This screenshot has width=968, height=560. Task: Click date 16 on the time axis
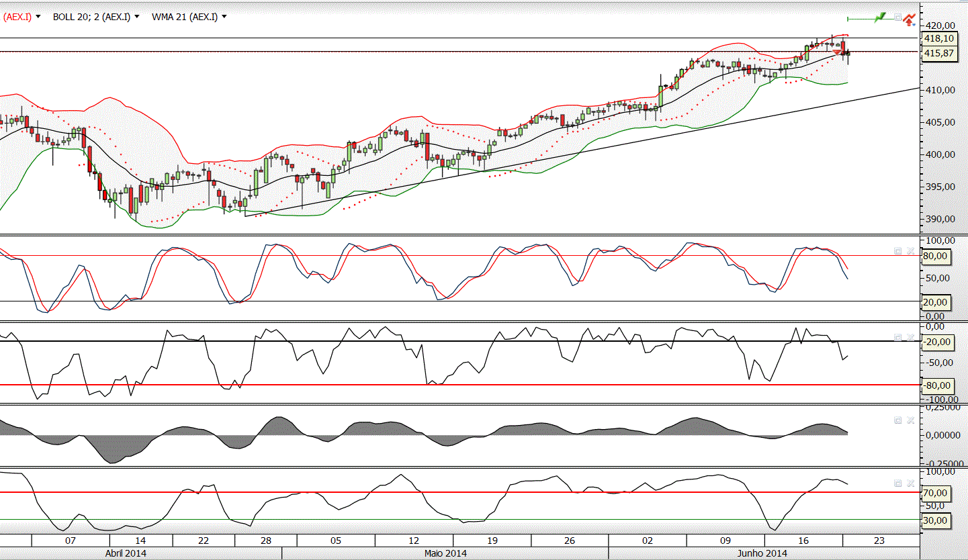click(803, 541)
